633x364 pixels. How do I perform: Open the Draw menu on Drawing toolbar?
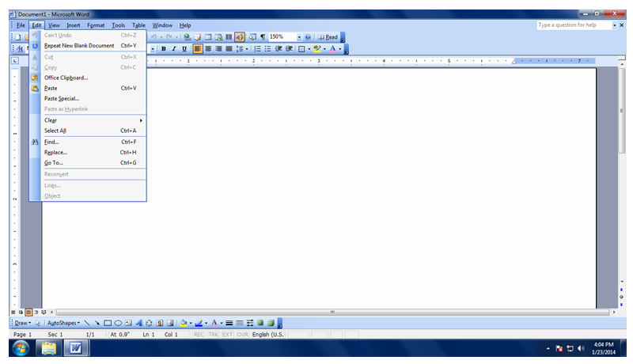point(23,323)
